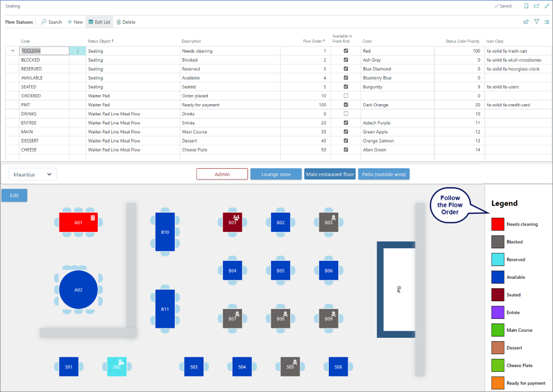
Task: Click the Search magnifier icon
Action: click(x=44, y=22)
